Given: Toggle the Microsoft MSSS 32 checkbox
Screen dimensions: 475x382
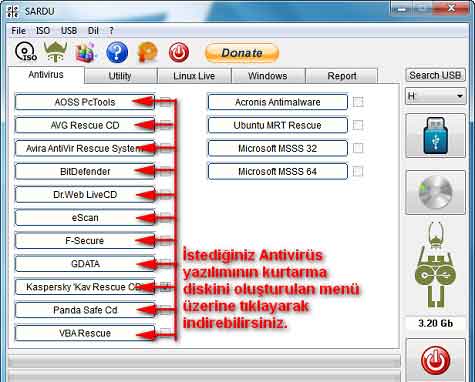Looking at the screenshot, I should tap(358, 148).
